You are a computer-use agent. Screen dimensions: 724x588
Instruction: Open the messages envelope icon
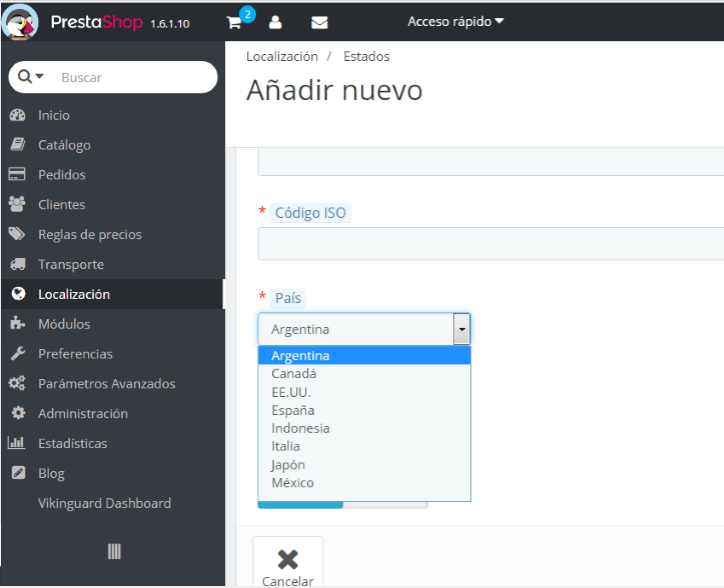(x=320, y=22)
